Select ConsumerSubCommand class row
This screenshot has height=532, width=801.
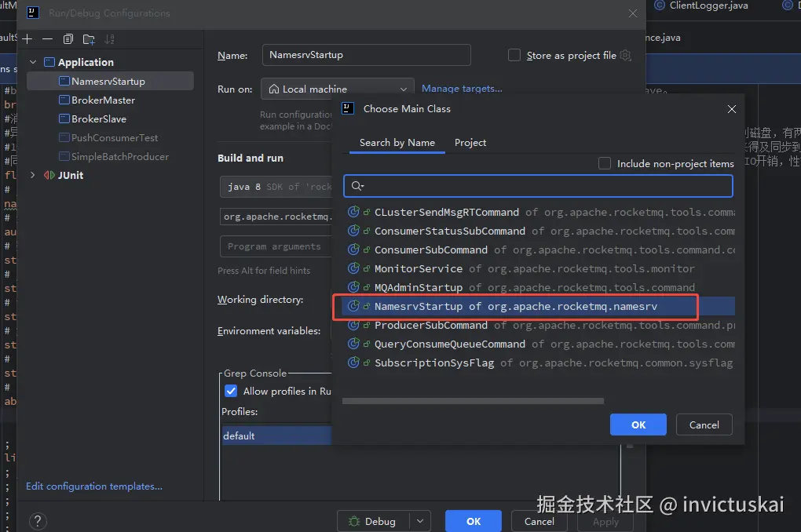pos(539,250)
